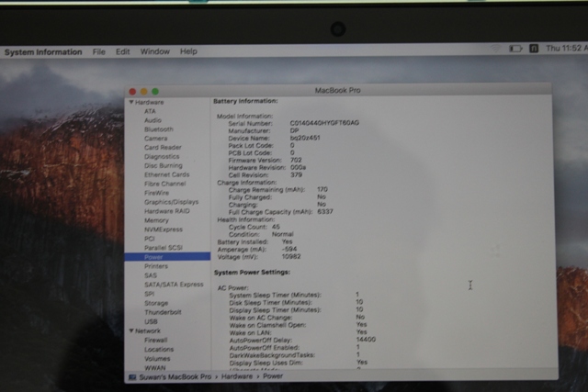588x392 pixels.
Task: Select Card Reader in the sidebar
Action: point(163,147)
